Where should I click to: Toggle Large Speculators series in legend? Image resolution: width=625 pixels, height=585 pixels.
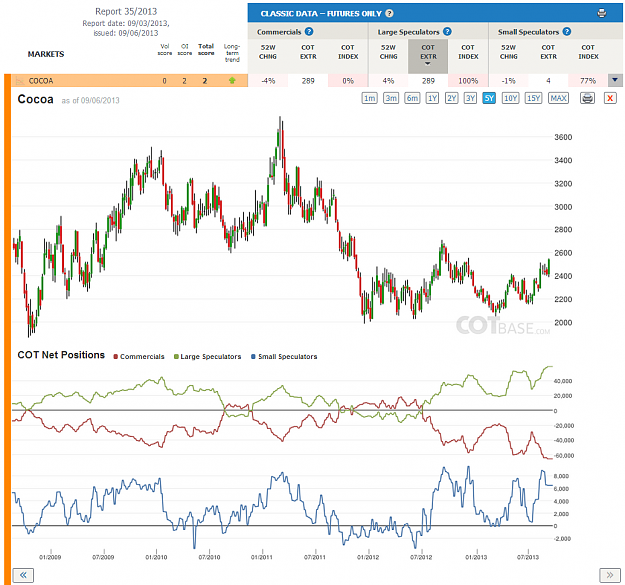(208, 357)
